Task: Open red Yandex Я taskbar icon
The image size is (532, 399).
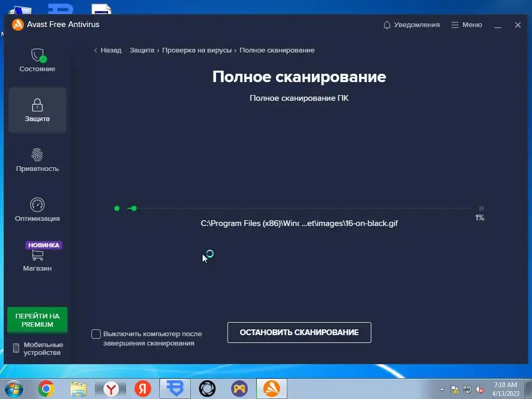Action: pyautogui.click(x=143, y=389)
